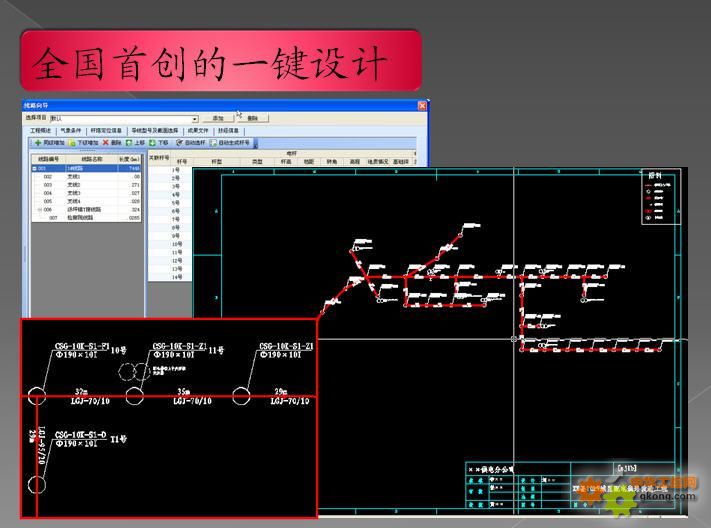
Task: Click the 线路编号 column header
Action: tap(49, 159)
